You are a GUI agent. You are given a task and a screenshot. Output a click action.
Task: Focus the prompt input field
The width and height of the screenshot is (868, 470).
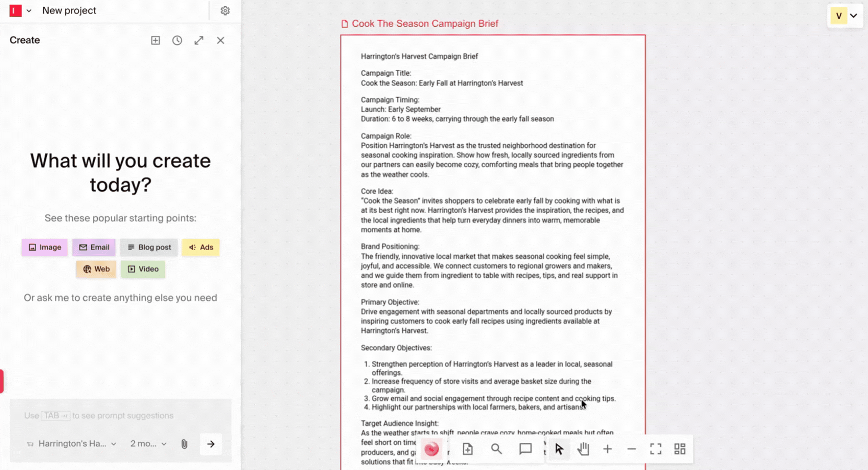tap(121, 416)
